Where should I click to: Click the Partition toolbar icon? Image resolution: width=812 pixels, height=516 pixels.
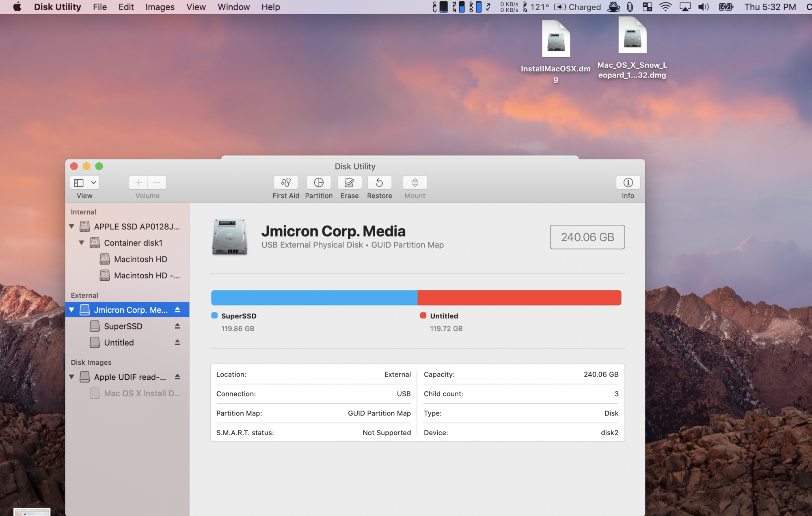[319, 183]
